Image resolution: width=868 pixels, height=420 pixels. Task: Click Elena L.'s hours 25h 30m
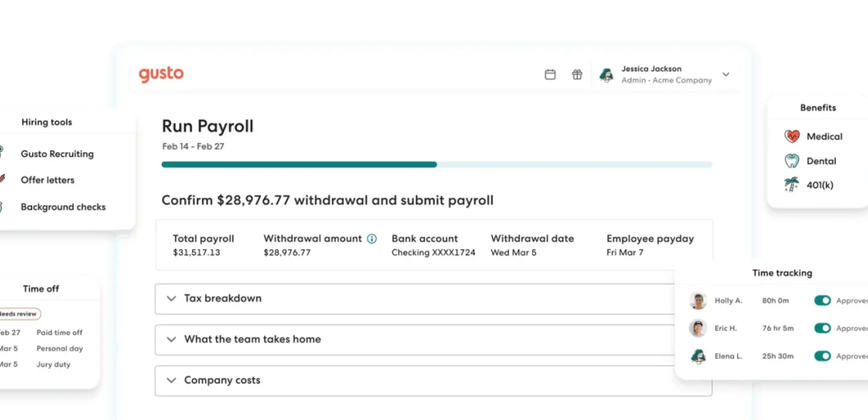click(x=778, y=356)
